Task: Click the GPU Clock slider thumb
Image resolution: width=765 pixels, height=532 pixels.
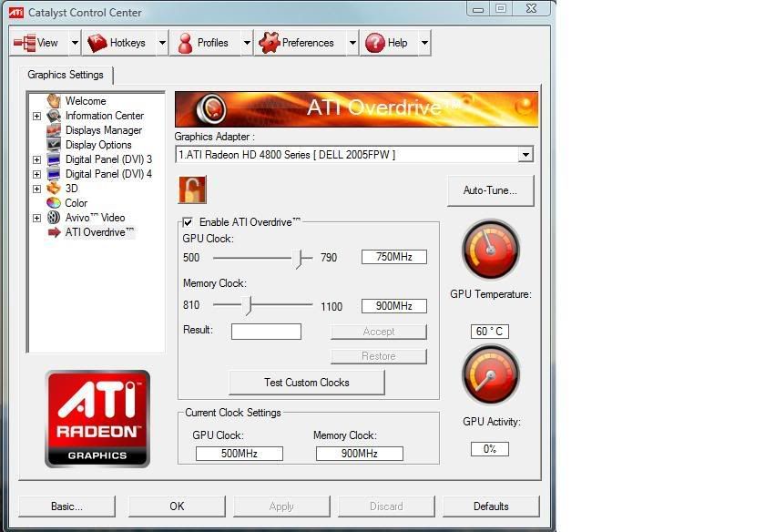Action: point(298,258)
